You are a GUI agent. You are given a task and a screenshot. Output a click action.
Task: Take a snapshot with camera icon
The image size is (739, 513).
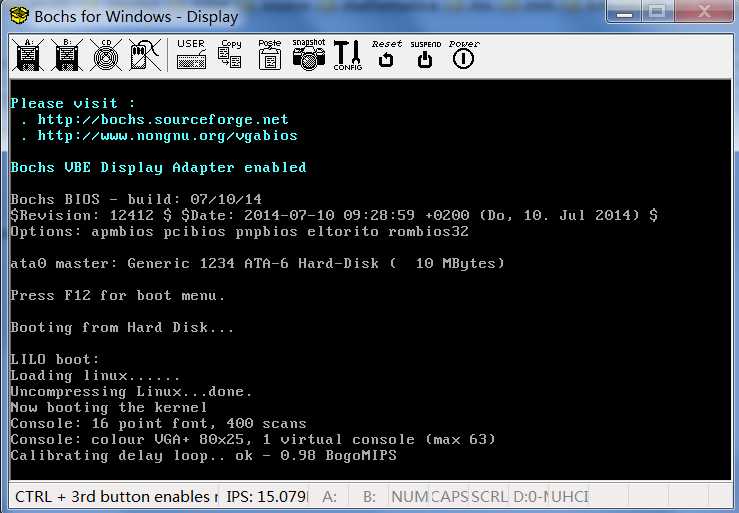[x=309, y=55]
